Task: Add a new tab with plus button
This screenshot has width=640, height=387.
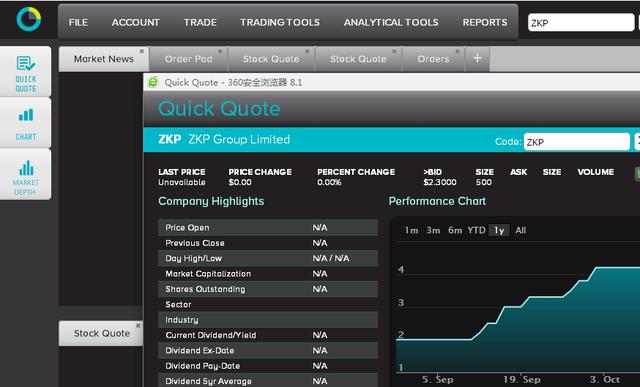Action: [477, 58]
